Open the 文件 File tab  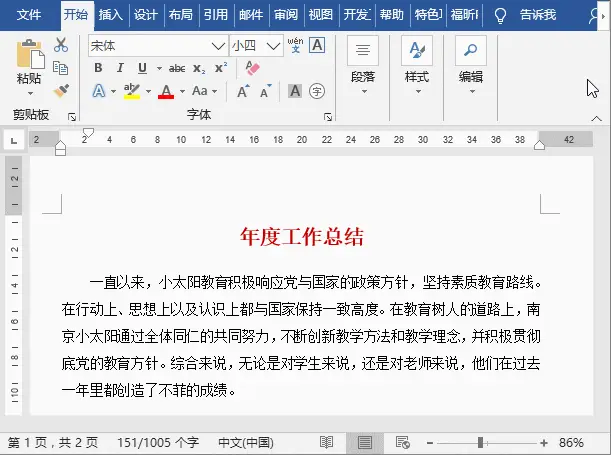pos(29,15)
